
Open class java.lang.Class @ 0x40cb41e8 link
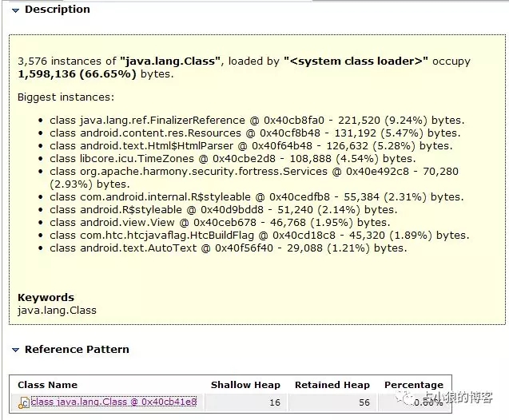click(x=113, y=402)
